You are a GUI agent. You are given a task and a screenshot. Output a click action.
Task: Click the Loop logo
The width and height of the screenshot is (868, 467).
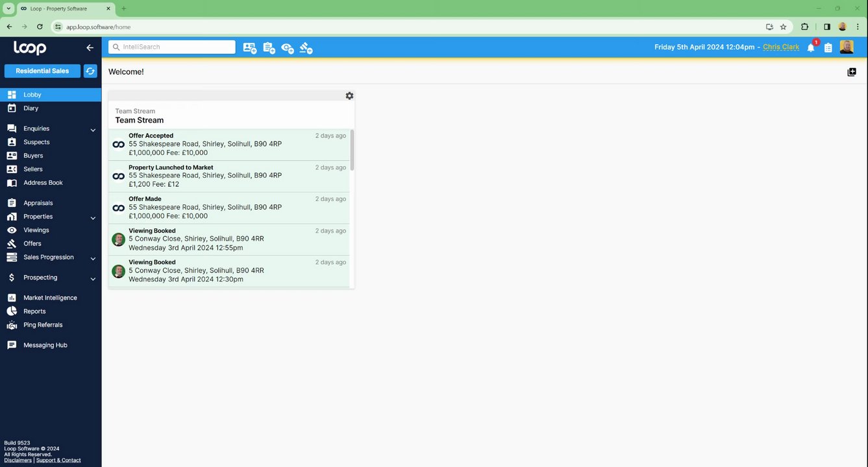[30, 47]
